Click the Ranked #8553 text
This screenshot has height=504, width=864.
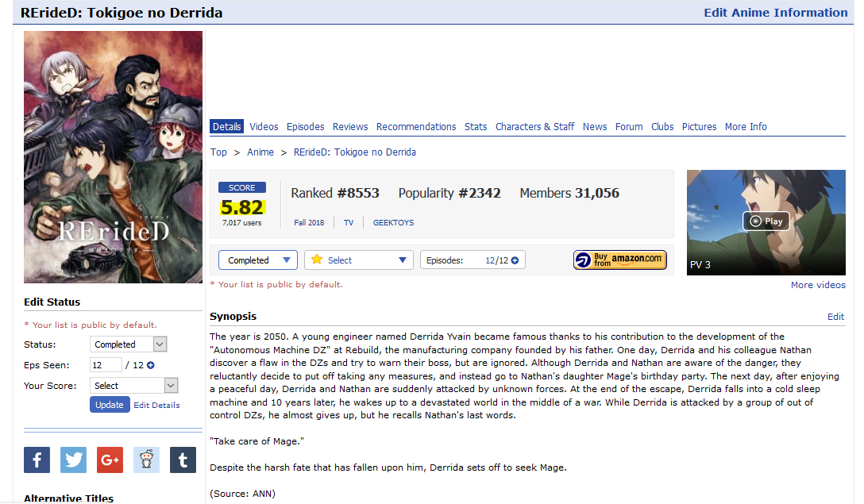pyautogui.click(x=335, y=194)
